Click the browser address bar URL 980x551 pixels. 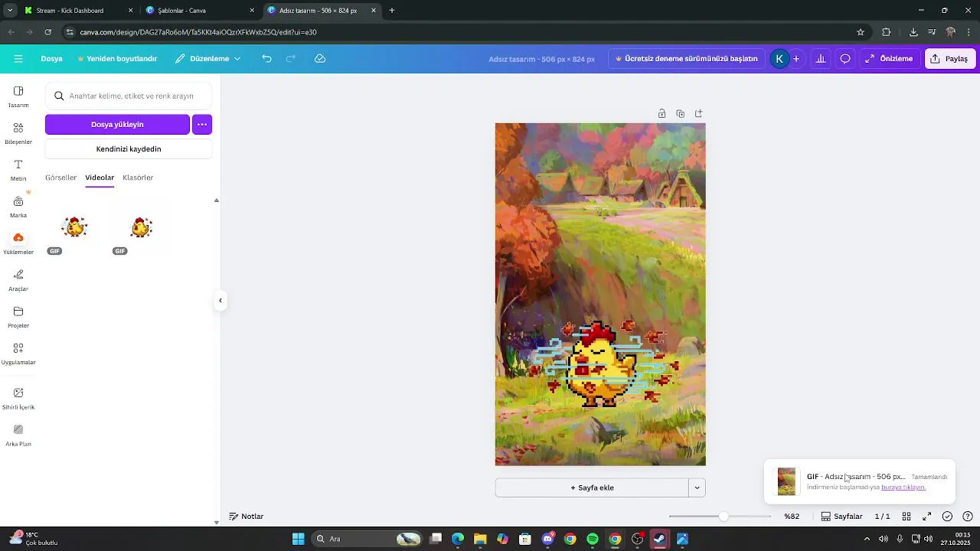click(x=198, y=32)
